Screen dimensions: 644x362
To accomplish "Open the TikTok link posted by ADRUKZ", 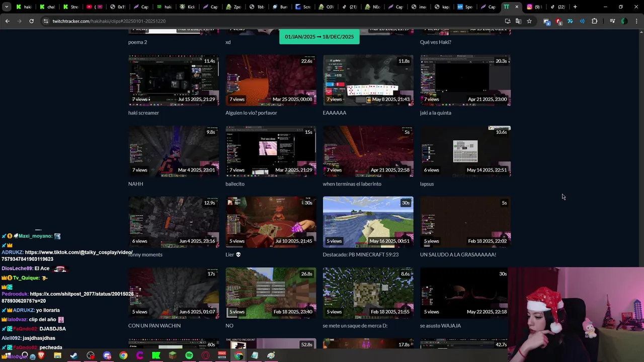I will click(x=67, y=255).
